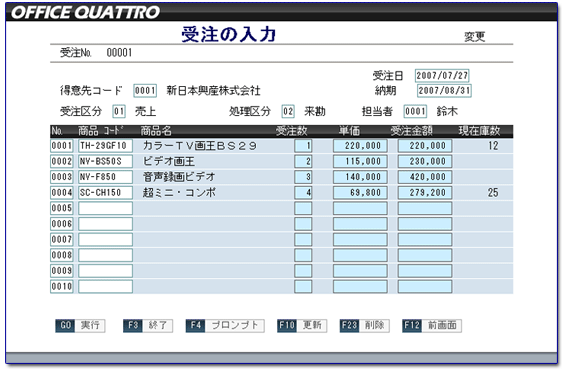564x369 pixels.
Task: Click row number 0004 box
Action: [62, 193]
